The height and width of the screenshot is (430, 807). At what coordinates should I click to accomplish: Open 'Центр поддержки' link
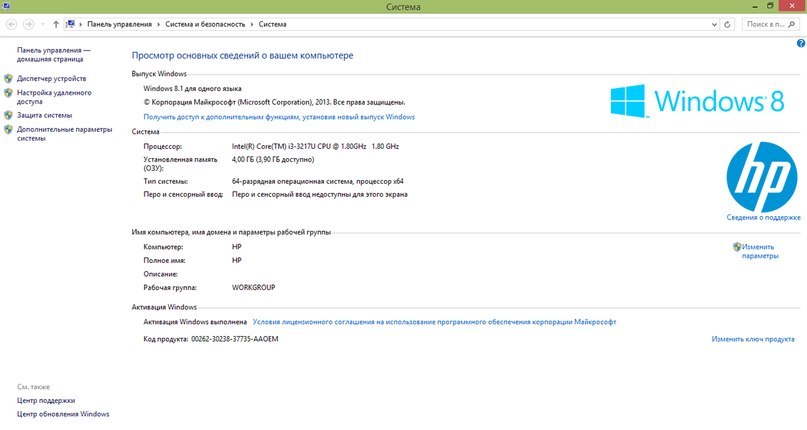pos(46,400)
